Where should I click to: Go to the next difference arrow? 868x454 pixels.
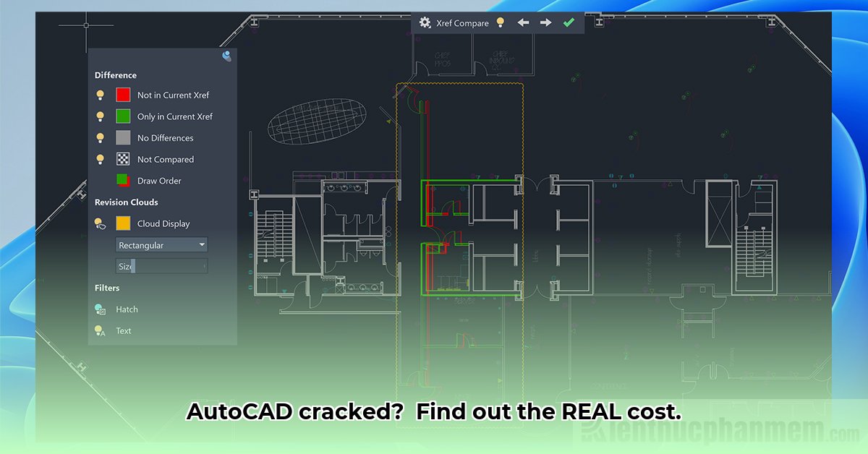click(545, 22)
